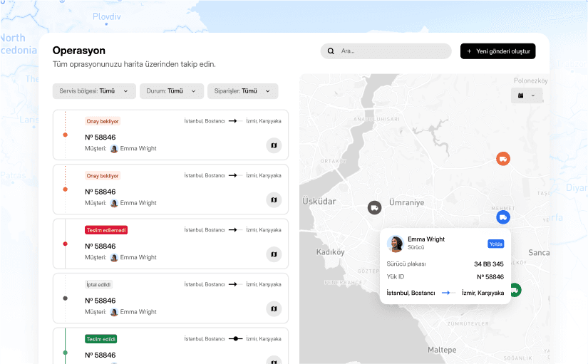
Task: Click the green truck marker on map
Action: click(515, 289)
